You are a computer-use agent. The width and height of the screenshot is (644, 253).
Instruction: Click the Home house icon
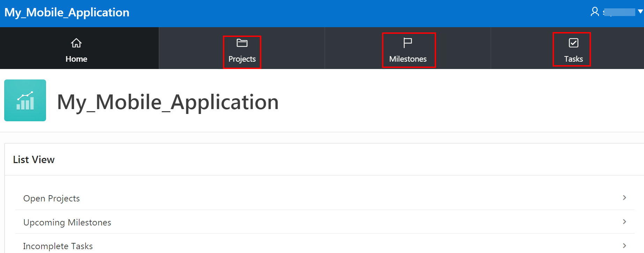coord(76,43)
